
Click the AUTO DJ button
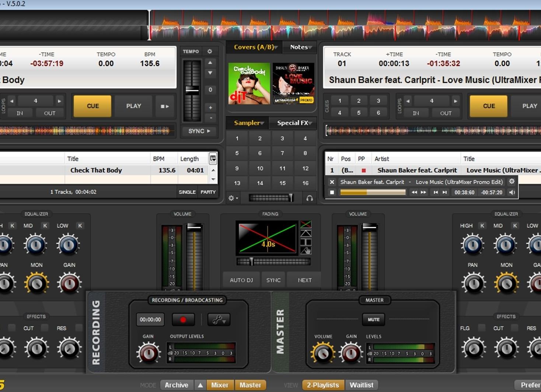[x=241, y=280]
